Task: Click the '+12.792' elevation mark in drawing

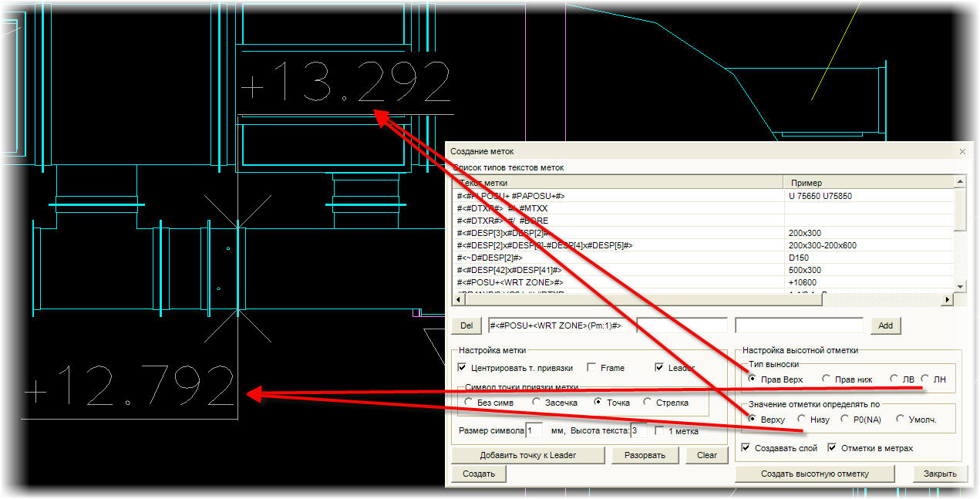Action: pos(129,385)
